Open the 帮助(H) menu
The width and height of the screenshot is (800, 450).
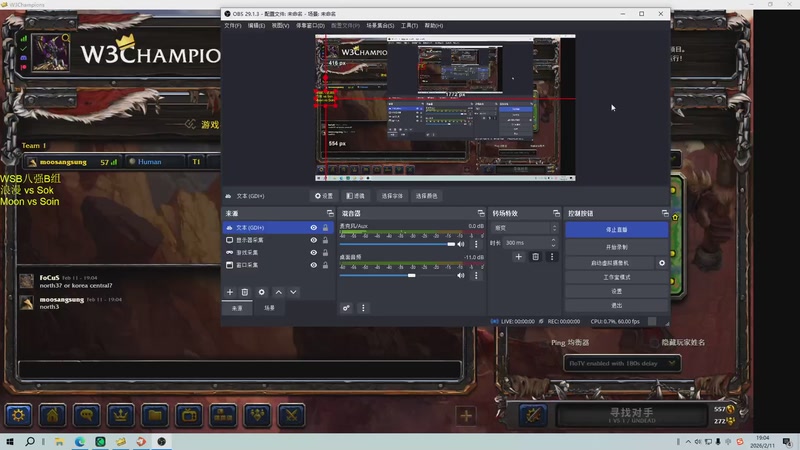click(434, 26)
